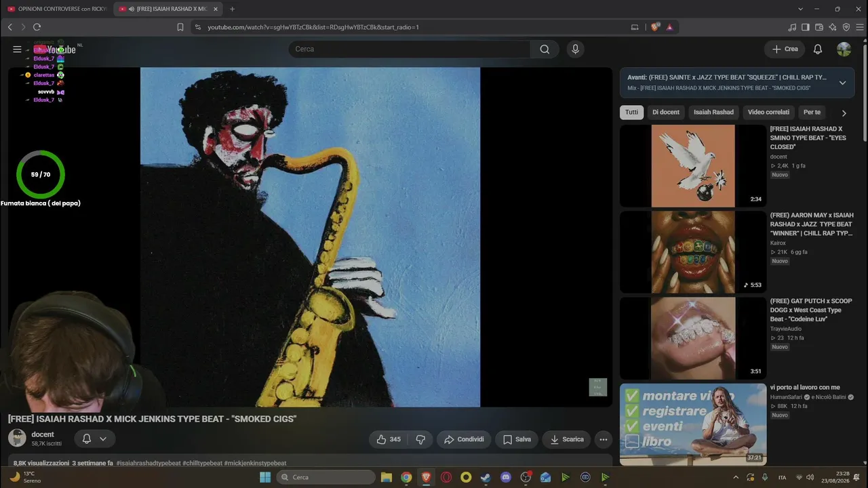Viewport: 868px width, 488px height.
Task: Select the Di docent filter chip
Action: [x=666, y=113]
